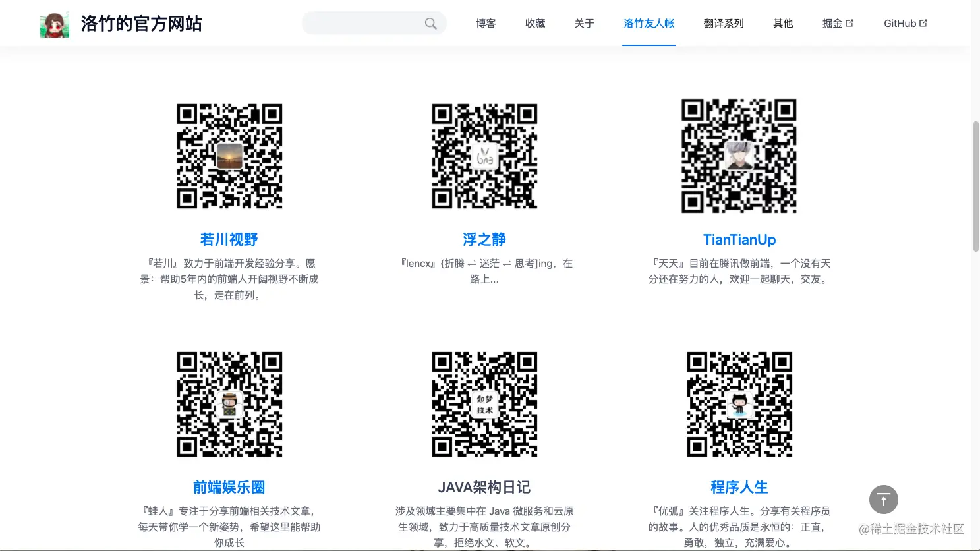This screenshot has height=551, width=980.
Task: Click the JAVA架构日记 QR code image
Action: pos(484,404)
